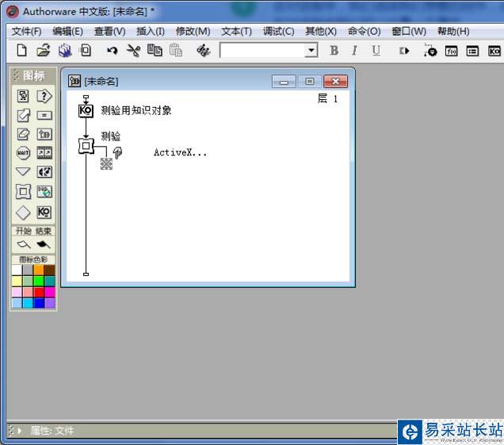Select the Map icon in palette
The height and width of the screenshot is (445, 504).
click(44, 134)
